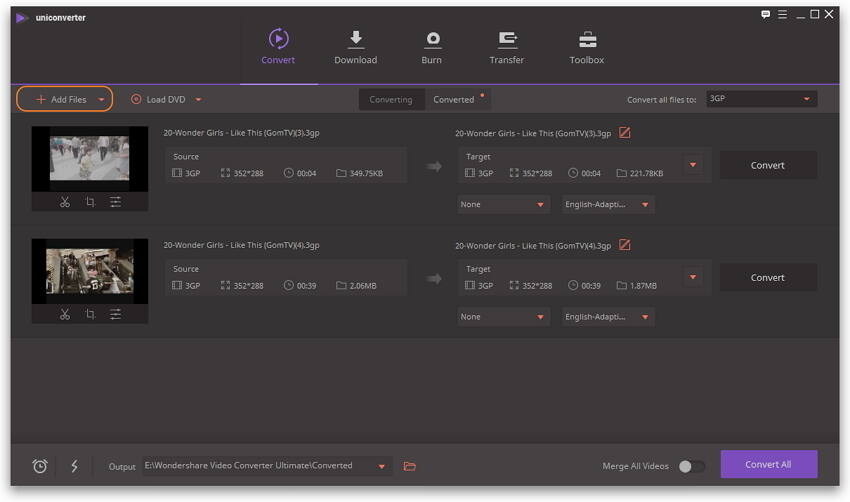Viewport: 850px width, 502px height.
Task: Open the Transfer tab
Action: point(507,47)
